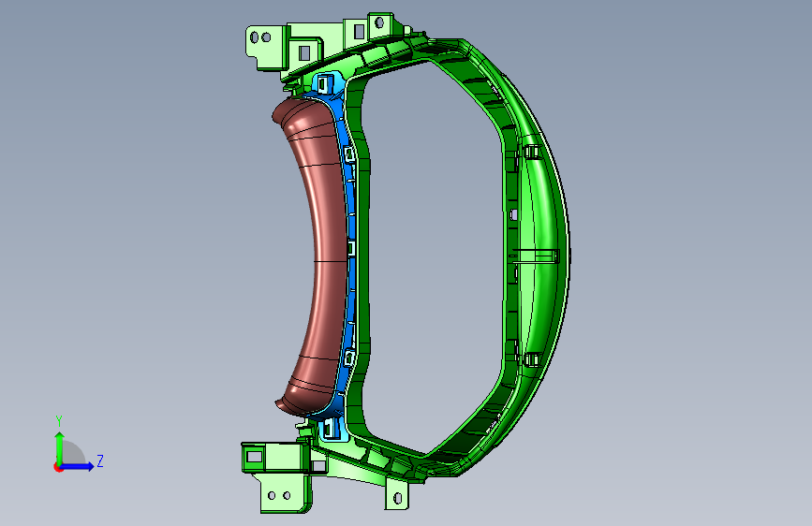Click the 'Z' axis label

[x=100, y=460]
